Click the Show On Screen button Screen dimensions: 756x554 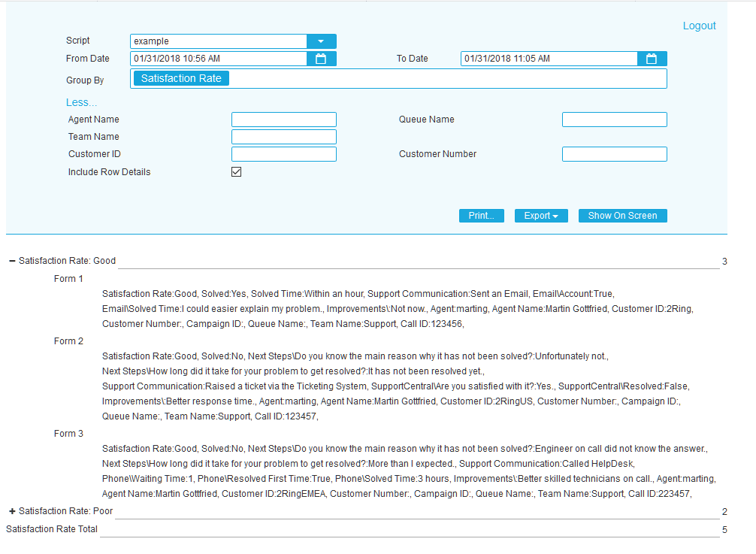[x=622, y=215]
